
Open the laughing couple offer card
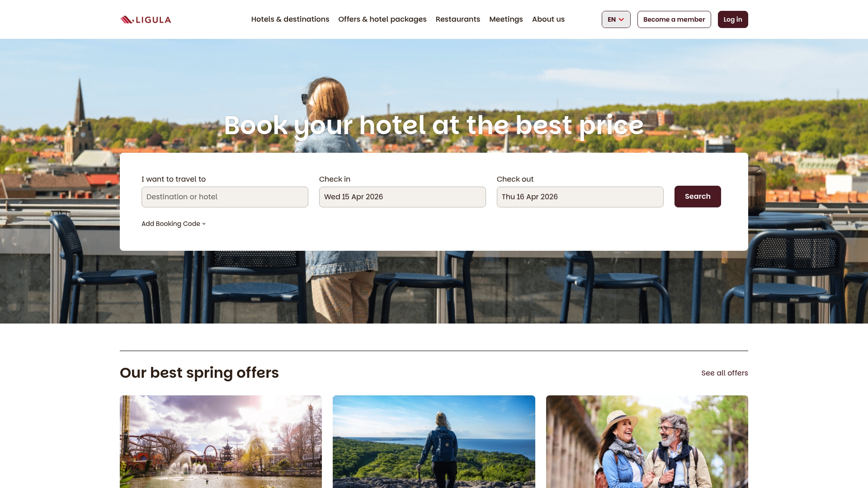647,441
